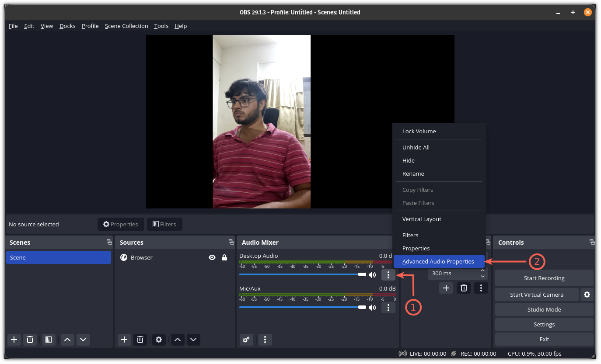Delete the Browser source using the trash icon
The height and width of the screenshot is (364, 601).
click(x=140, y=340)
